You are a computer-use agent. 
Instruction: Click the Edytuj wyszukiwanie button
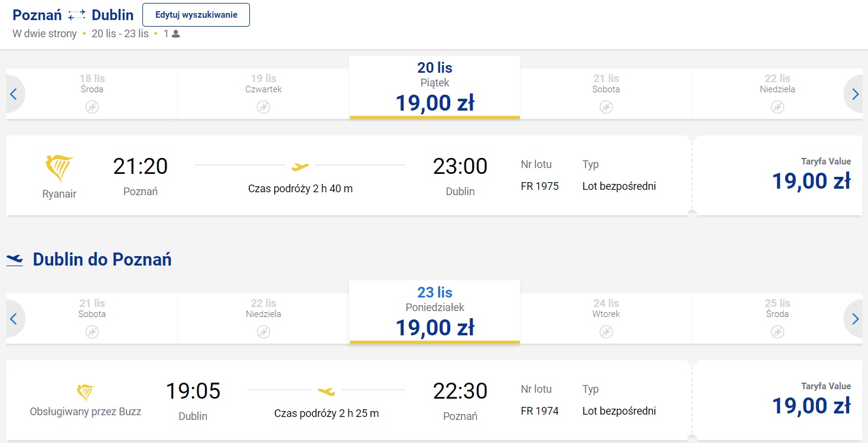196,15
